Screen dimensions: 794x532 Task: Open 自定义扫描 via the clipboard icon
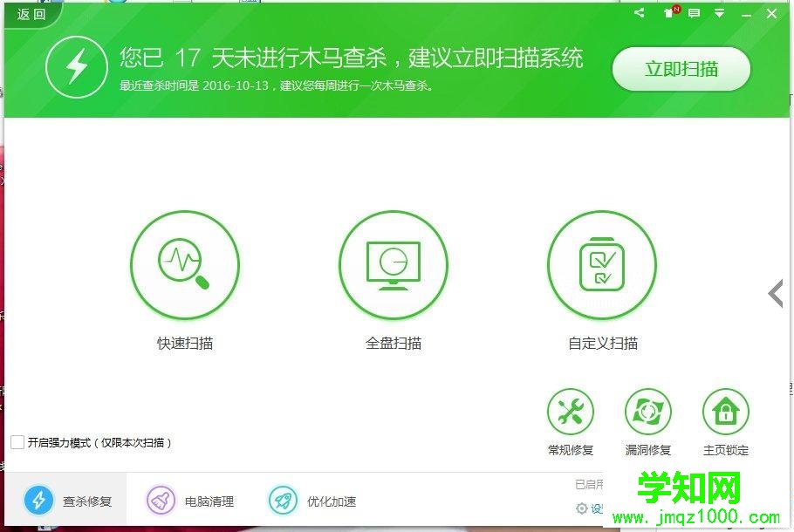point(602,264)
